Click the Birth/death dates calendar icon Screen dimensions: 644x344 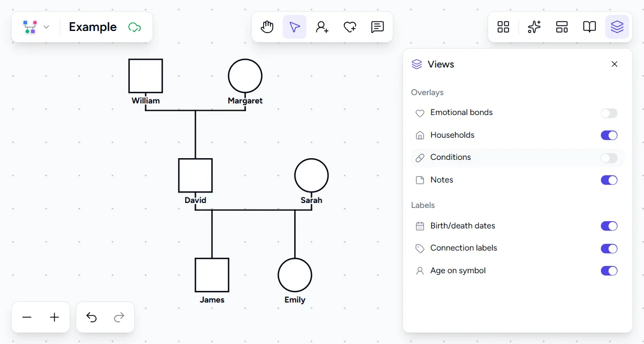click(420, 226)
